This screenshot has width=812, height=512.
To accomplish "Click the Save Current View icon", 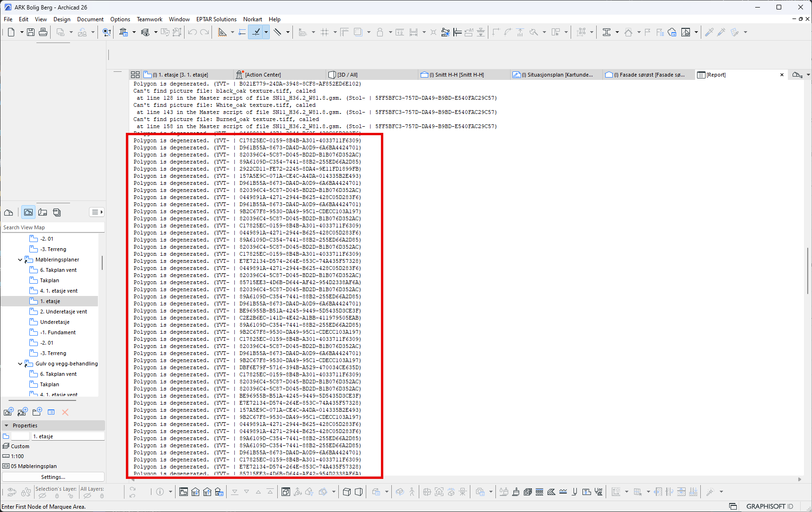I will pos(9,412).
